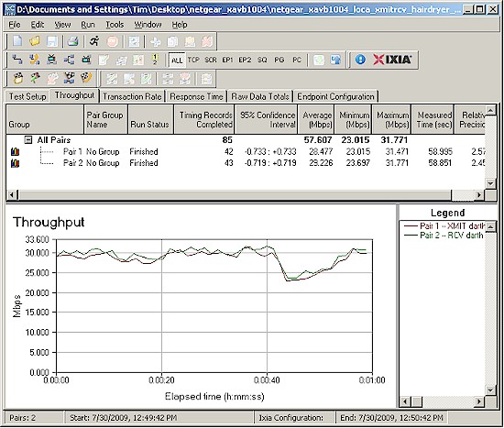
Task: Open the Edit menu
Action: [38, 25]
